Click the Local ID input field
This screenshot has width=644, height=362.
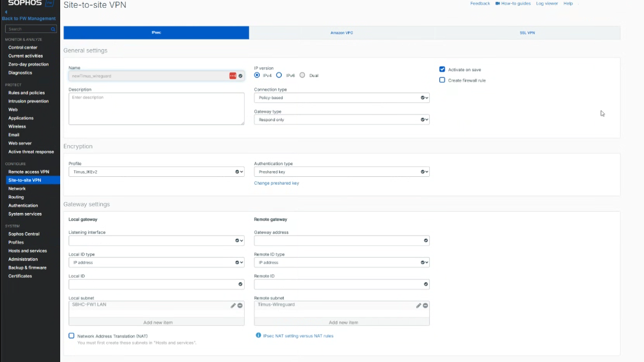coord(157,284)
